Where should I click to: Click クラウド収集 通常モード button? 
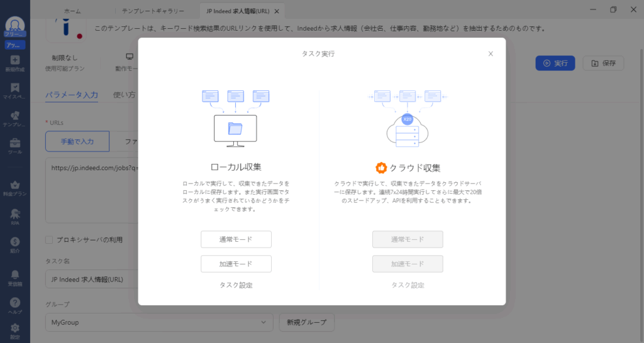tap(408, 239)
